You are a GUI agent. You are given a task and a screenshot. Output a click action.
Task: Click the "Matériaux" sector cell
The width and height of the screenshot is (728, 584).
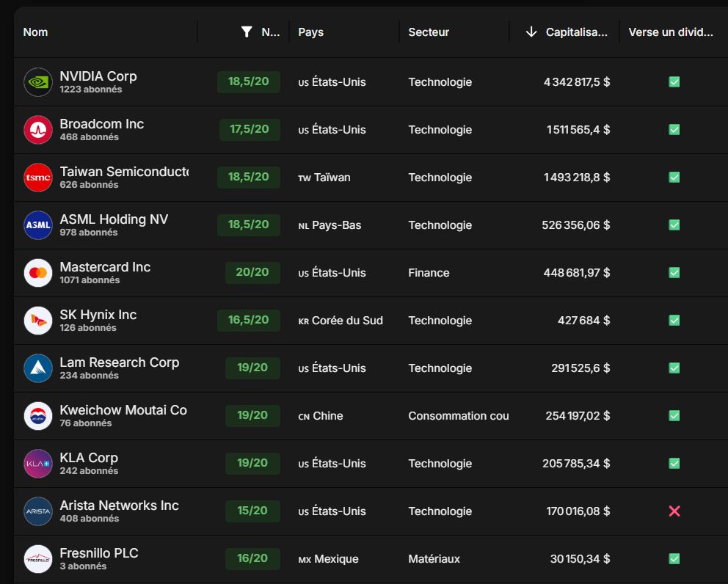(x=434, y=559)
